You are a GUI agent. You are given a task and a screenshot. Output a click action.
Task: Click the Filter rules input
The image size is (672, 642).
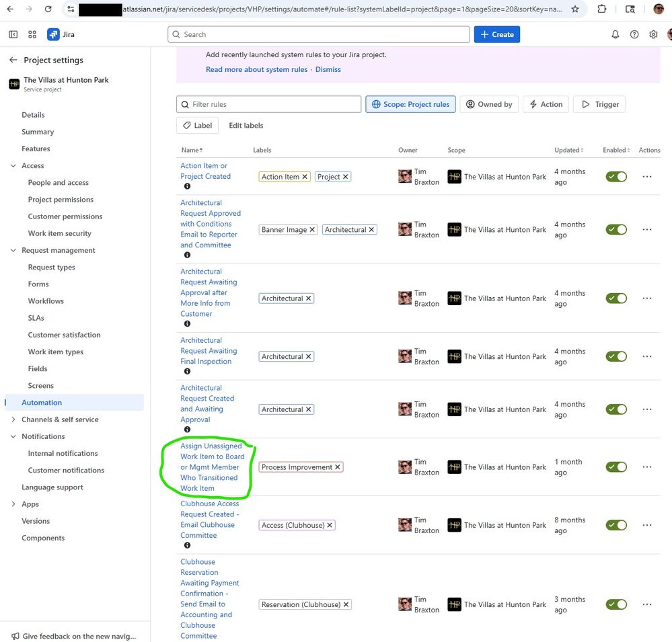pyautogui.click(x=268, y=104)
